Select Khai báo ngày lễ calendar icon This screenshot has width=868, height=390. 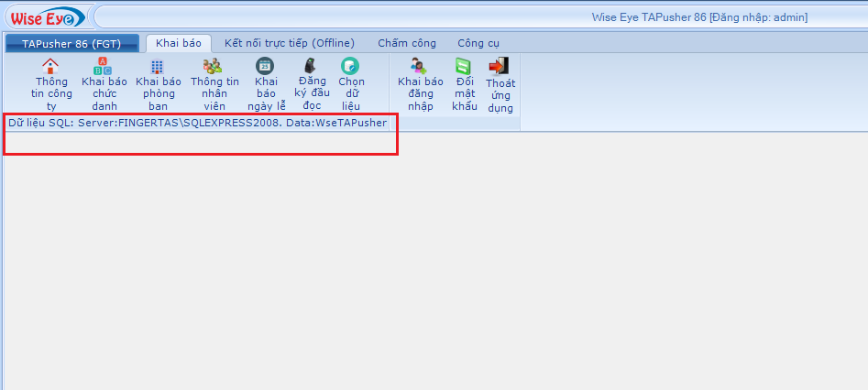point(265,66)
